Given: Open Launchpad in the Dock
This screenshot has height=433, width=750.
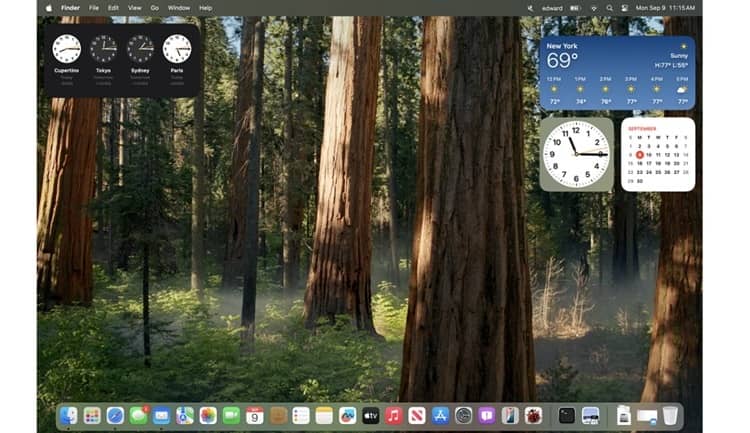Looking at the screenshot, I should 92,416.
